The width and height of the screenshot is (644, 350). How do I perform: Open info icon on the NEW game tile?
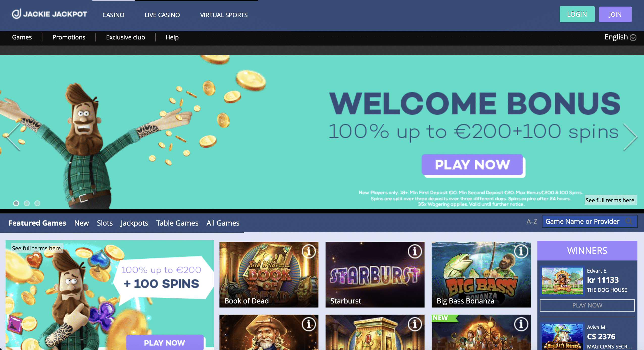coord(521,324)
